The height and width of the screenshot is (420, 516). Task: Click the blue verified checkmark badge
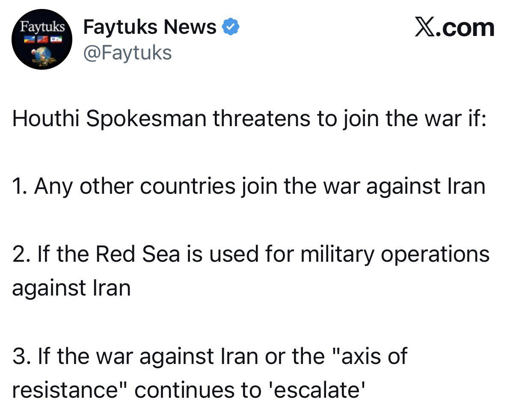pyautogui.click(x=231, y=27)
